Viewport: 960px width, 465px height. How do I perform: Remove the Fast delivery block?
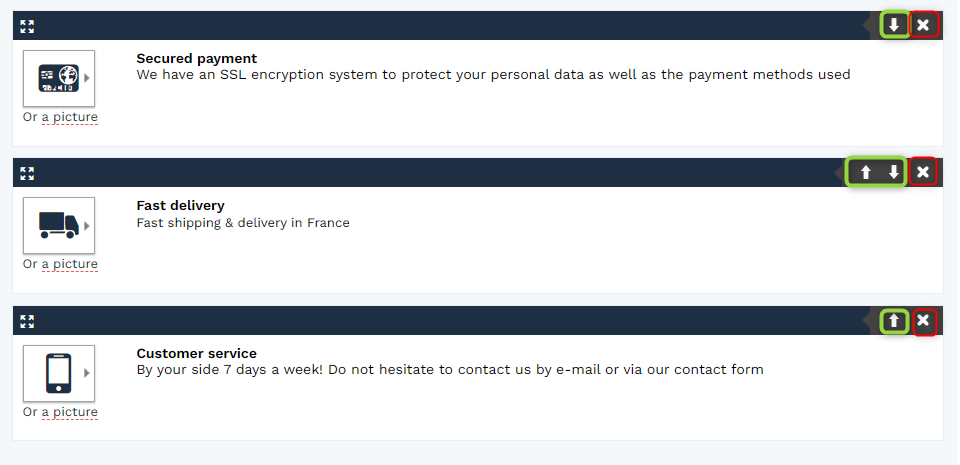[923, 173]
